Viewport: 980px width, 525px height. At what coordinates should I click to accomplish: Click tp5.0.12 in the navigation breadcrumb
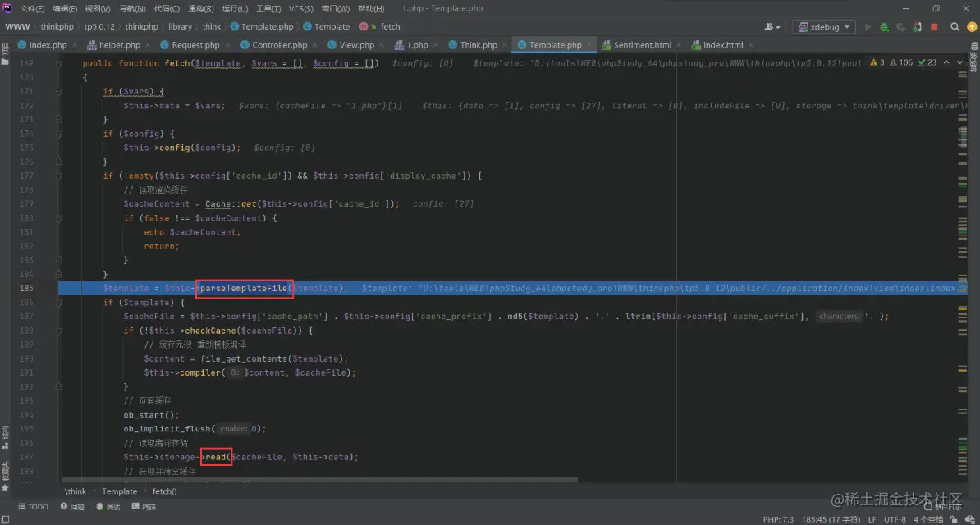pos(99,27)
